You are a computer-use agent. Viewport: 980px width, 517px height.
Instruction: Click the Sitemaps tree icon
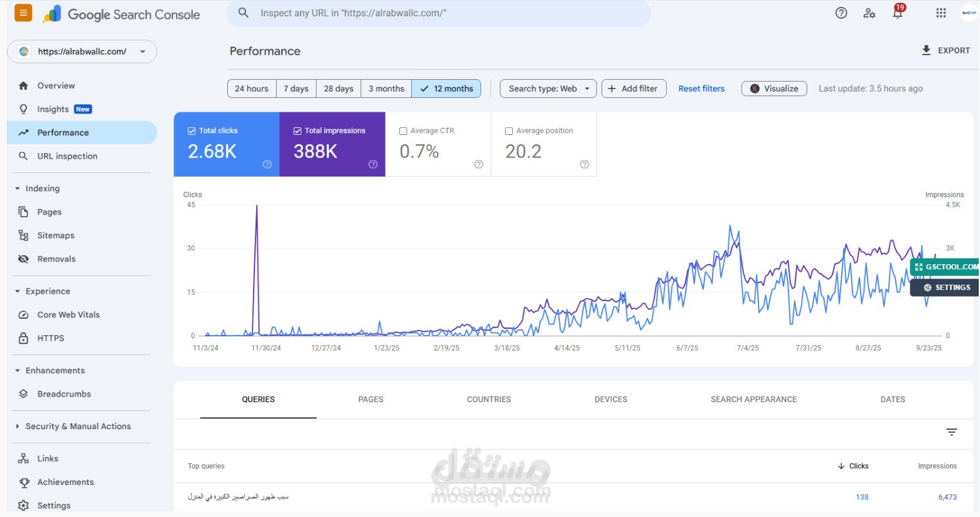tap(23, 235)
